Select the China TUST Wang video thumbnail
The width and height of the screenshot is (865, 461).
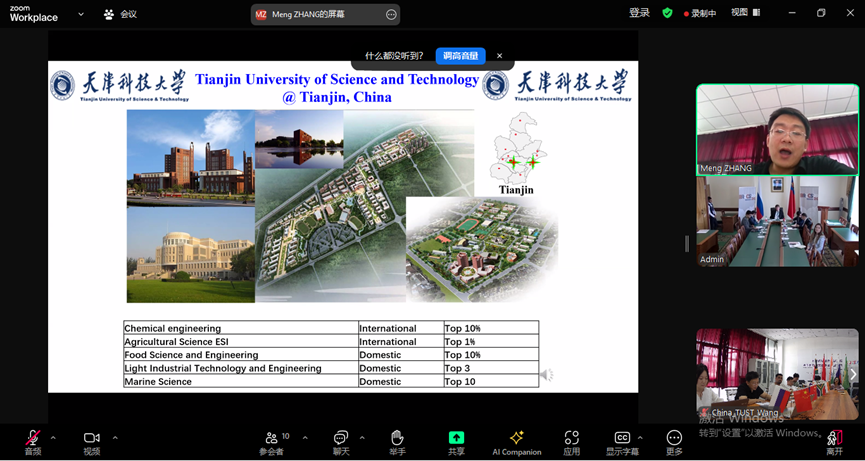tap(777, 374)
